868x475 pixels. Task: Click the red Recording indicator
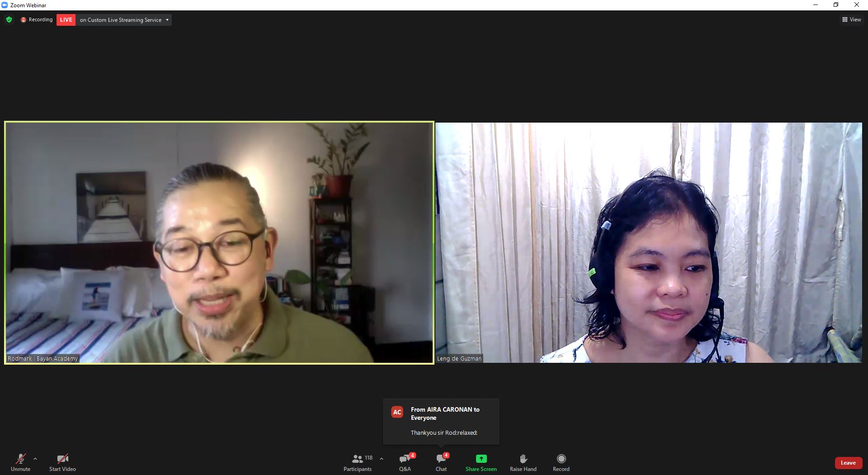(37, 19)
